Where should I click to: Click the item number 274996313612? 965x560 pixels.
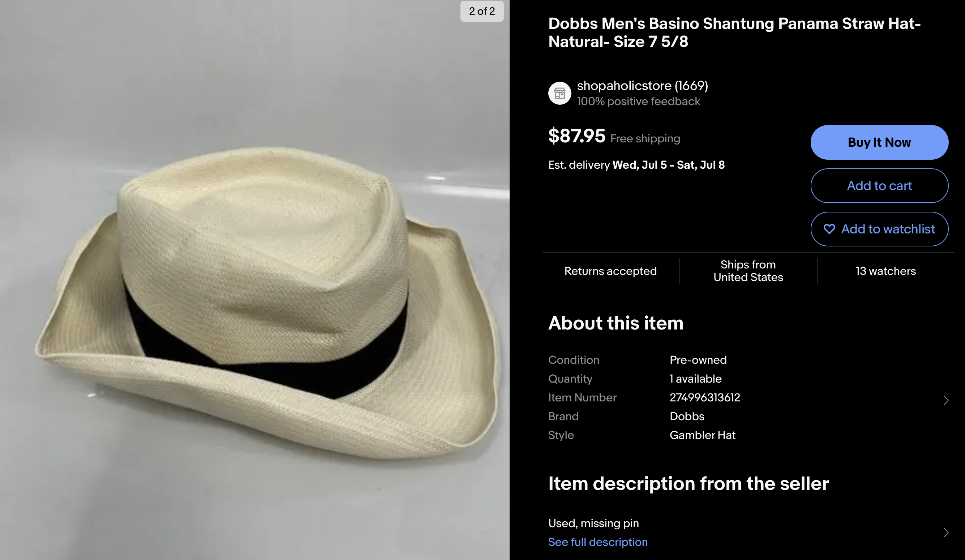click(x=705, y=397)
